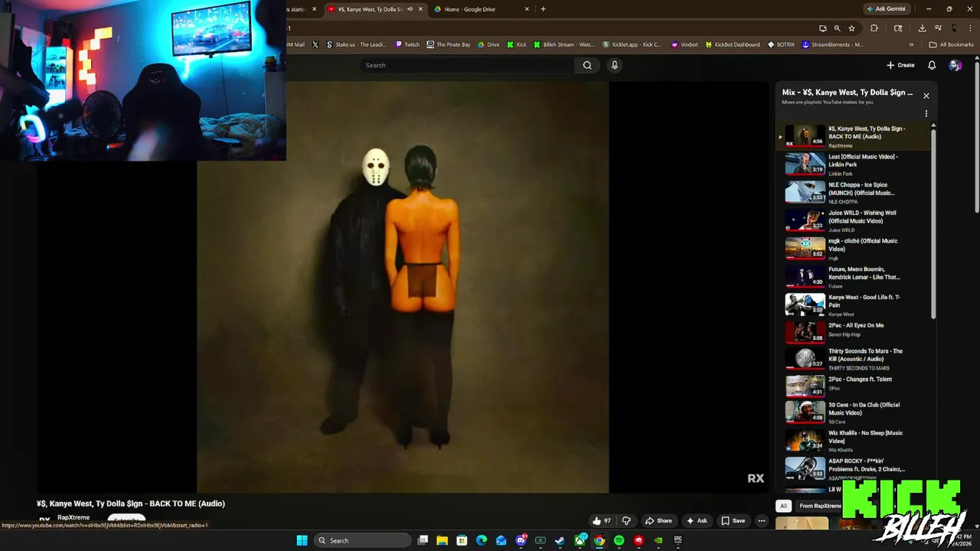980x551 pixels.
Task: Open Steam from the taskbar
Action: (560, 540)
